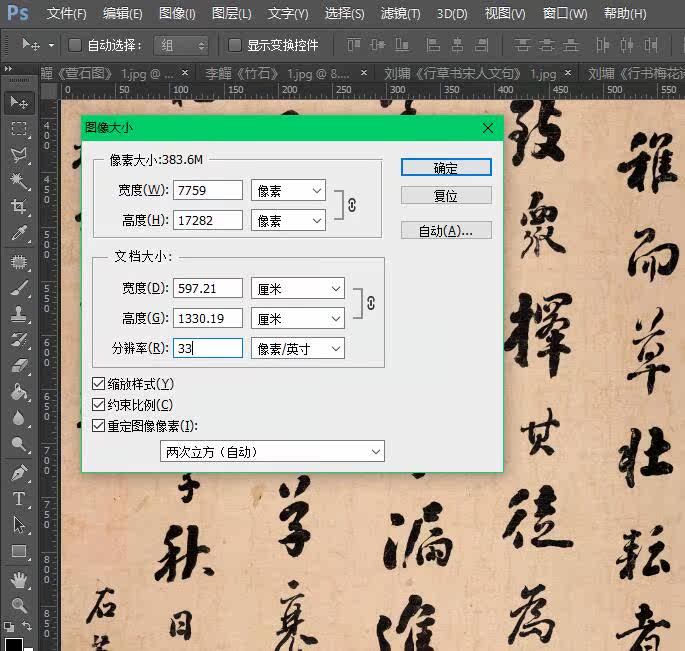
Task: Select the Pen tool
Action: coord(18,473)
